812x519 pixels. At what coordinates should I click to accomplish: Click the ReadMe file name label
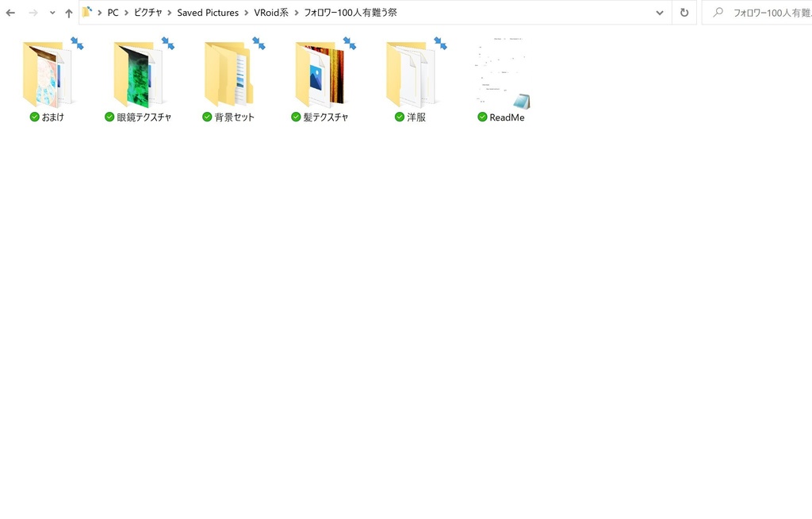(507, 117)
